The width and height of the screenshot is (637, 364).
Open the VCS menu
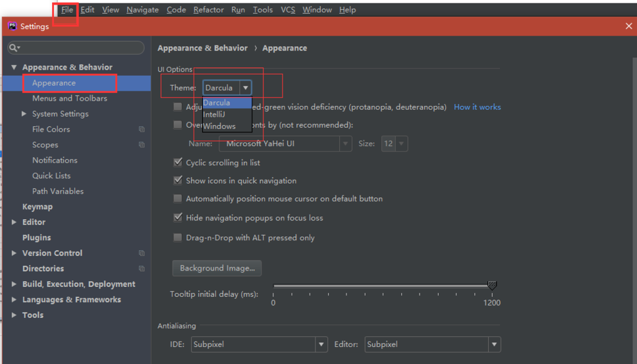pos(288,10)
